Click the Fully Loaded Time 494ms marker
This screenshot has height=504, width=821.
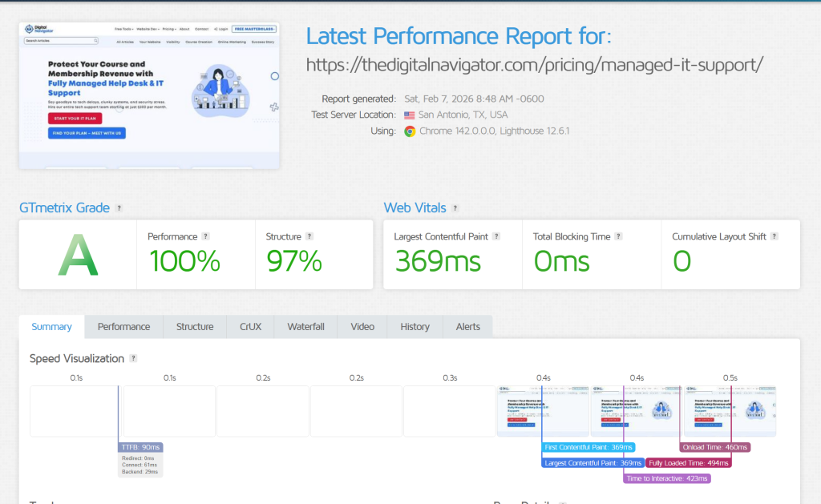pyautogui.click(x=689, y=463)
